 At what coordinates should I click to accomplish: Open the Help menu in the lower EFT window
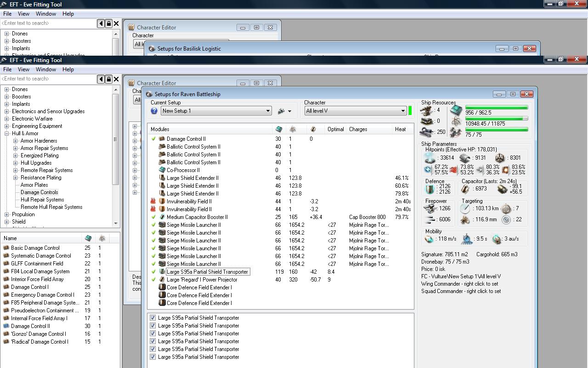tap(68, 69)
